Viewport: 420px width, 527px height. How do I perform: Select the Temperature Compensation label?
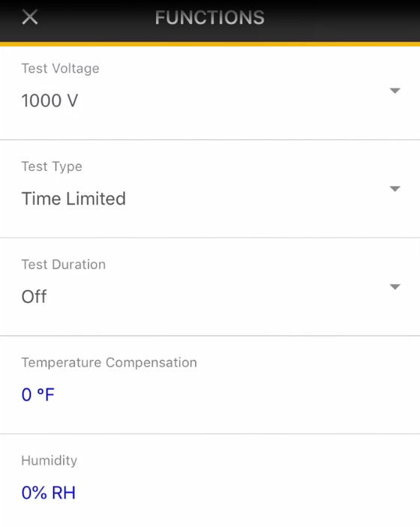tap(109, 363)
